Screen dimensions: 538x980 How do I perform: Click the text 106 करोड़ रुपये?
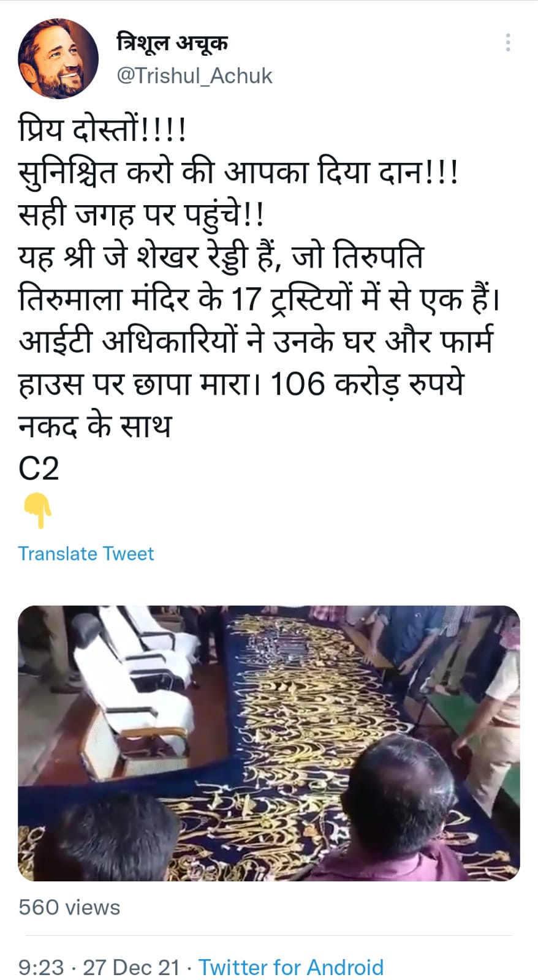(367, 384)
